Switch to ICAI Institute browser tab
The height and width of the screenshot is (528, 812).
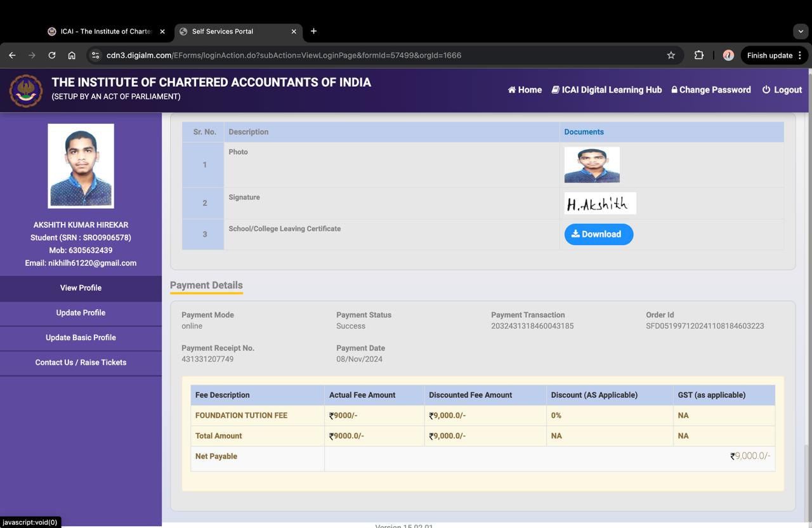[x=101, y=31]
